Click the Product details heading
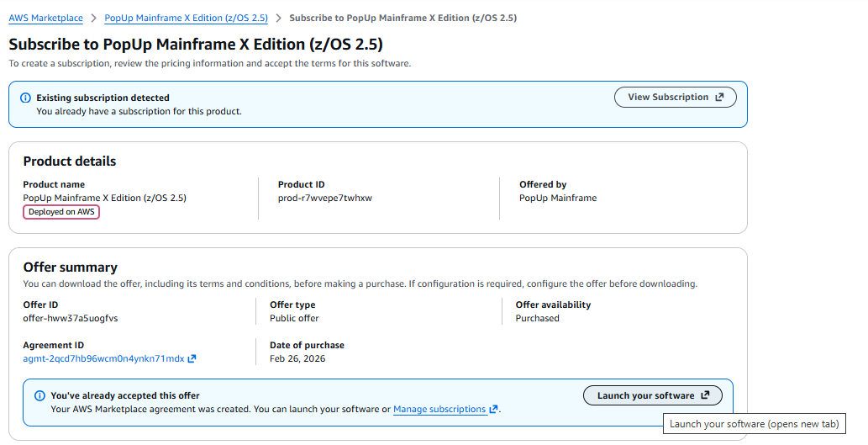868x445 pixels. click(70, 162)
